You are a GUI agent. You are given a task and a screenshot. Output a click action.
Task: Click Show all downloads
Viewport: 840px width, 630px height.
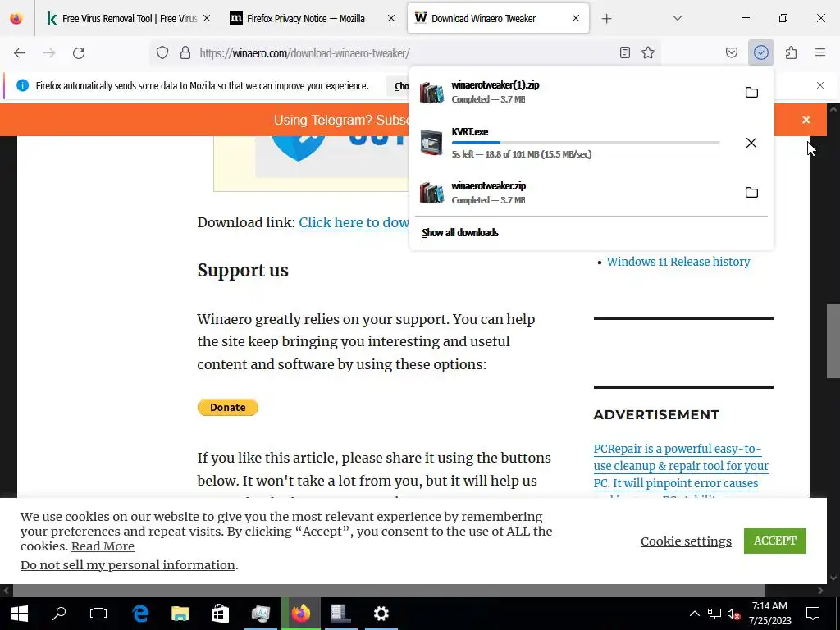[460, 232]
